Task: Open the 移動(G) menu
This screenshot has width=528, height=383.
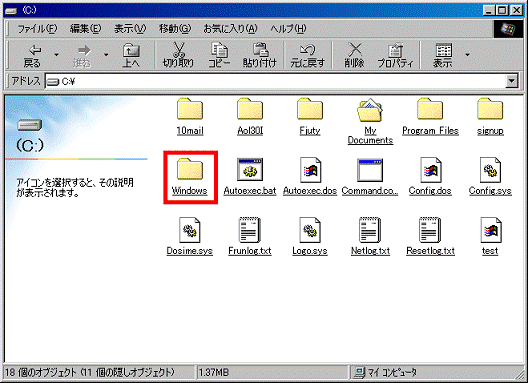Action: (x=175, y=29)
